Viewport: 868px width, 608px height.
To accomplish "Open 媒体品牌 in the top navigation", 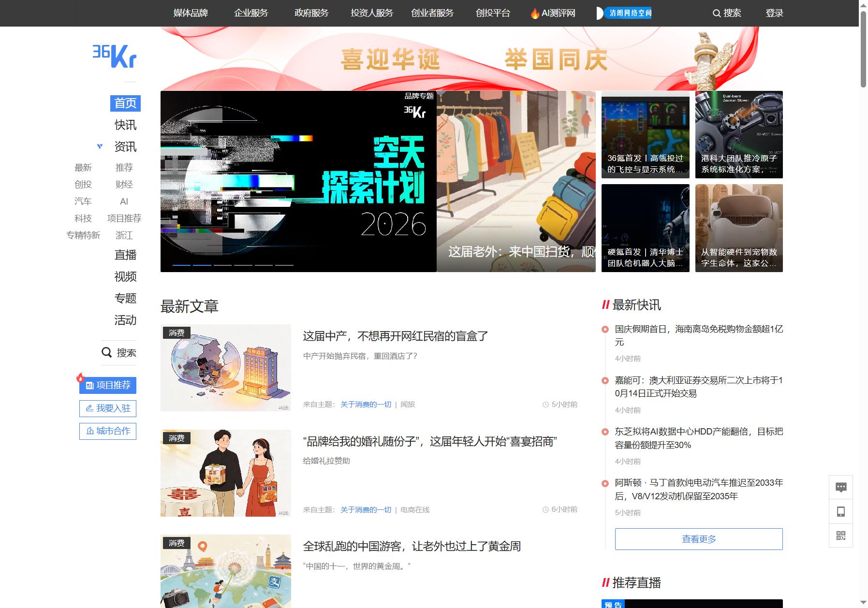I will tap(191, 13).
